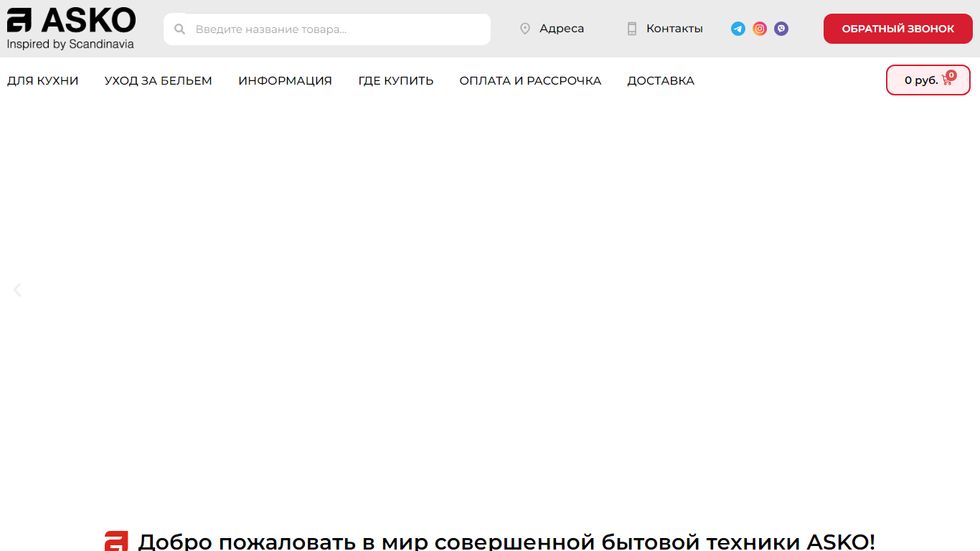This screenshot has height=551, width=980.
Task: Open the ДЛЯ КУХНИ menu
Action: (43, 80)
